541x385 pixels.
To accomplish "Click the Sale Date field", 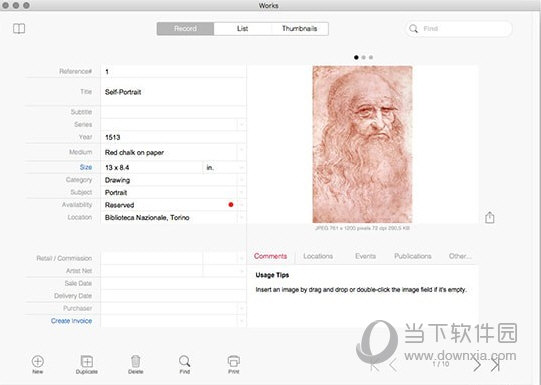I will 174,283.
